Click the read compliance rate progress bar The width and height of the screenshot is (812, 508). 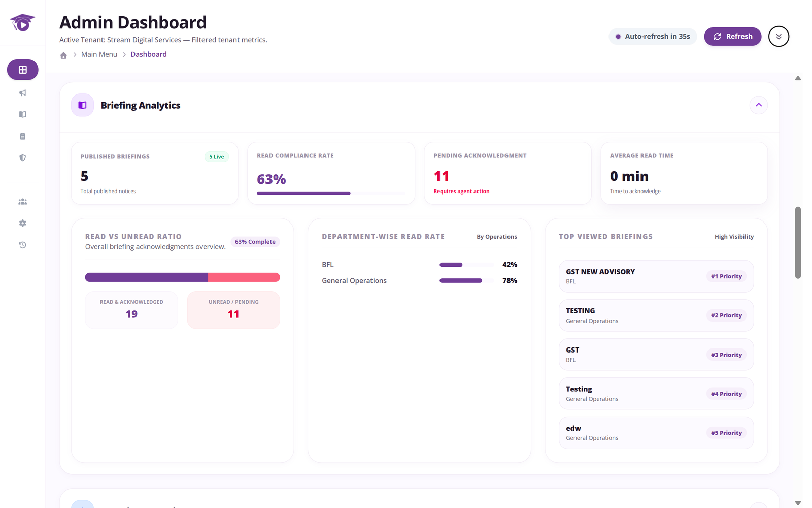(331, 193)
